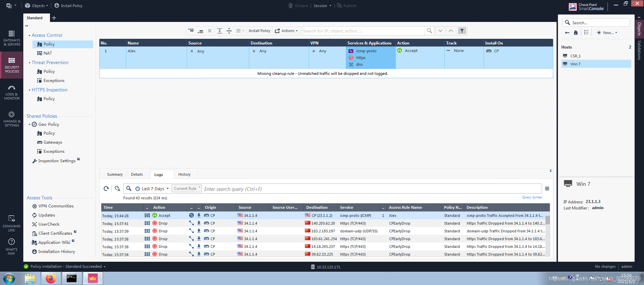Collapse Geo Policy tree section
The height and width of the screenshot is (285, 644).
pyautogui.click(x=29, y=124)
